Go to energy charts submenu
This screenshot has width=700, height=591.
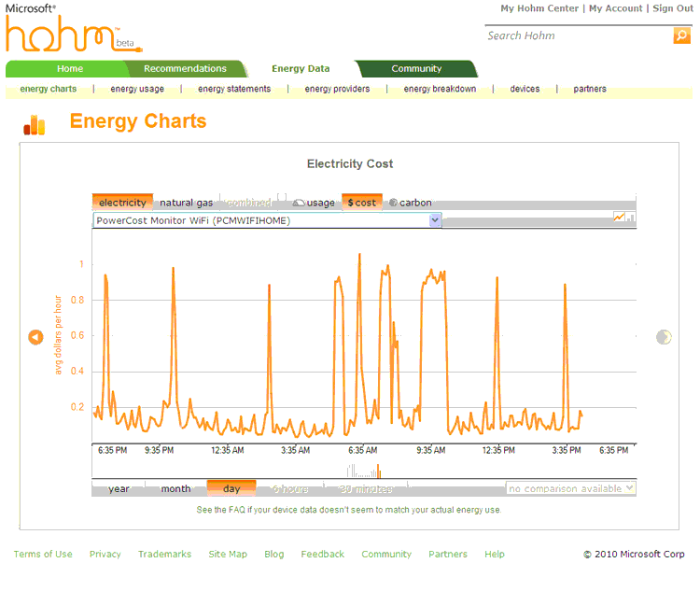click(49, 89)
